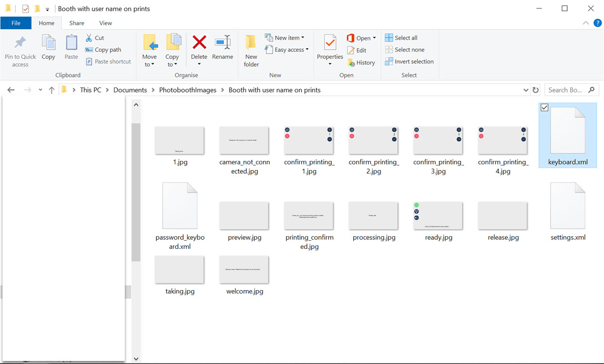Click the Copy to icon

click(x=173, y=43)
